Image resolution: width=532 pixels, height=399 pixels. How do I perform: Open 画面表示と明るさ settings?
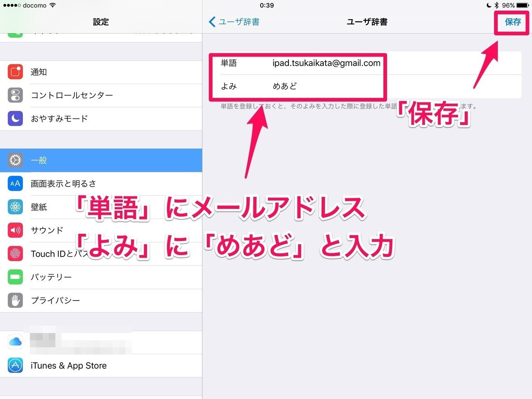(x=101, y=183)
